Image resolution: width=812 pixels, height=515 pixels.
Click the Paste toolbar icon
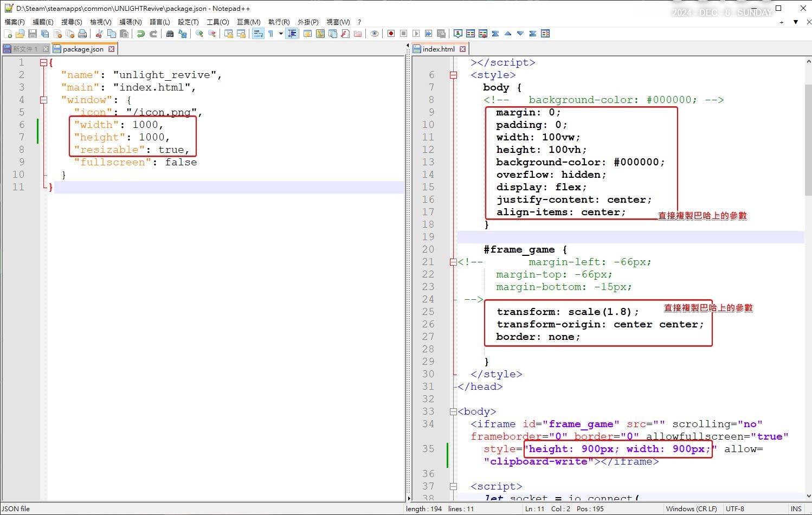coord(124,34)
